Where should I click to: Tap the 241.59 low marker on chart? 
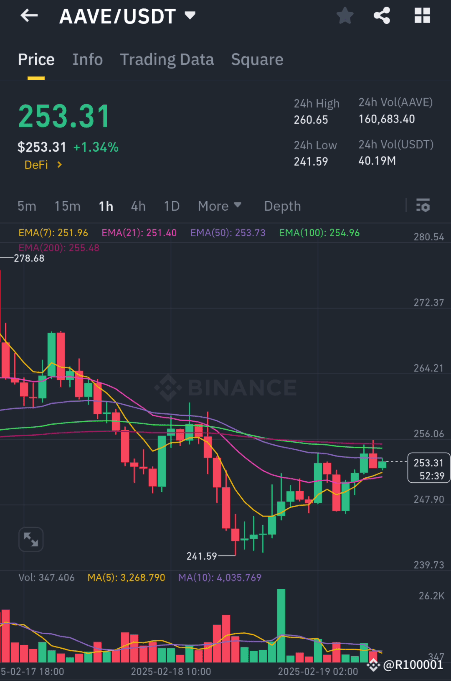point(202,556)
